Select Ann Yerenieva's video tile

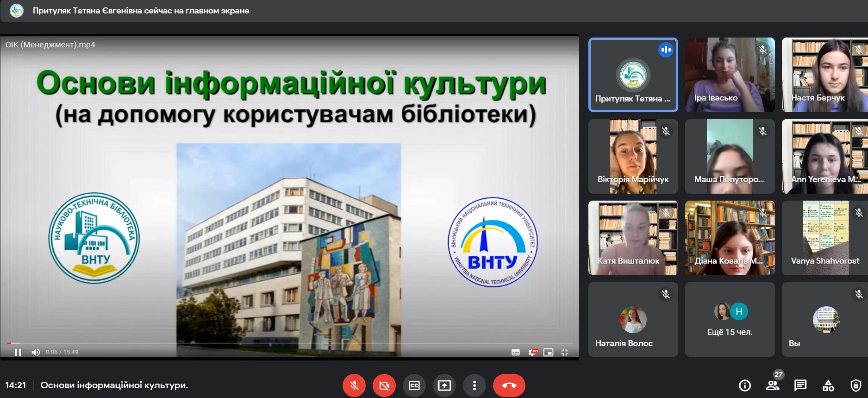tap(825, 157)
